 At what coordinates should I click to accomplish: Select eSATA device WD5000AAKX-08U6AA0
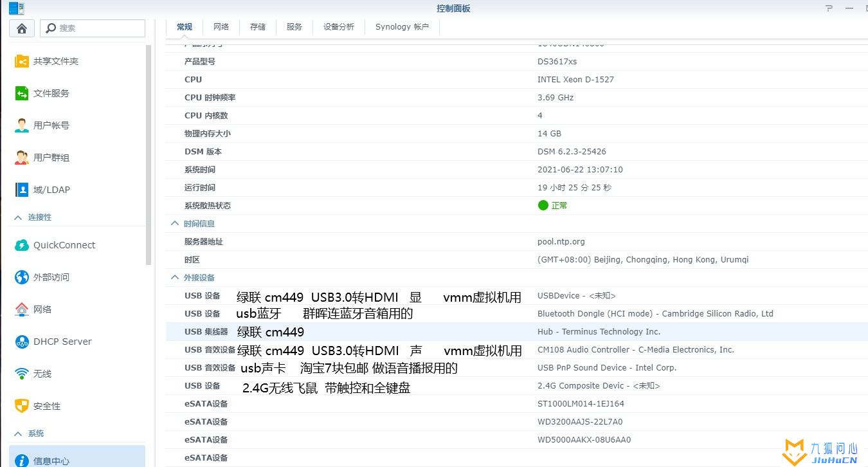(x=584, y=440)
